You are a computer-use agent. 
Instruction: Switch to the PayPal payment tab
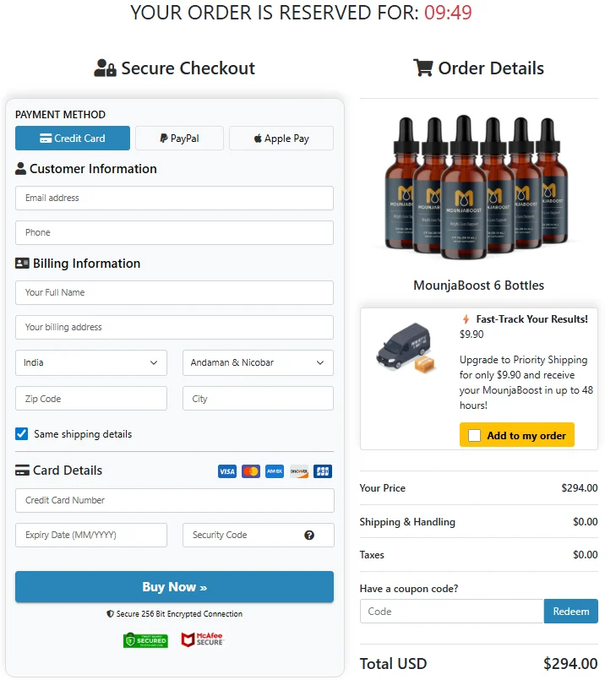click(179, 138)
